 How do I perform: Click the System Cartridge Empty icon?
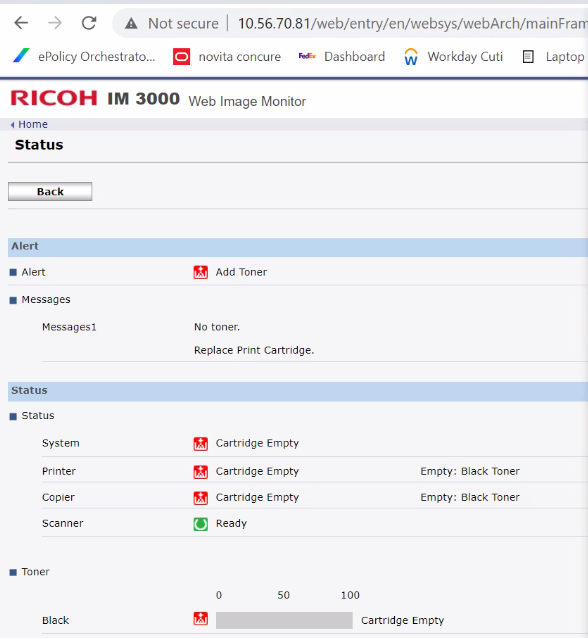[x=201, y=444]
